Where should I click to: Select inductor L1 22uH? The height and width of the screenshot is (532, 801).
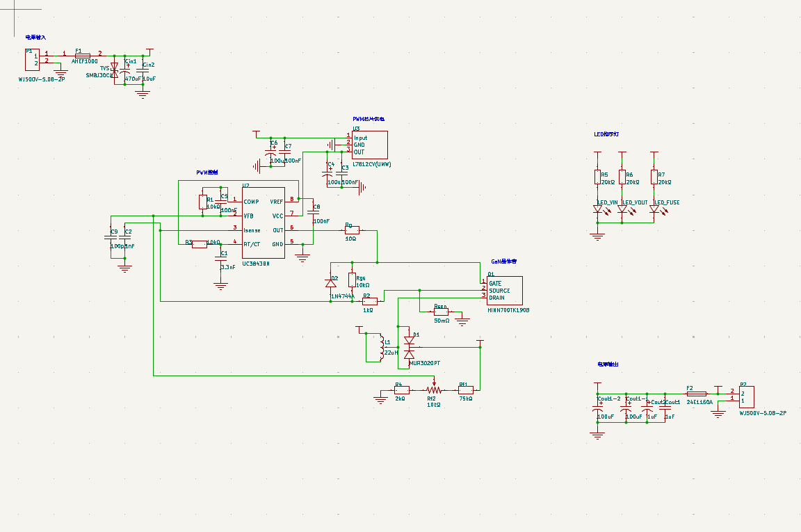click(x=381, y=348)
